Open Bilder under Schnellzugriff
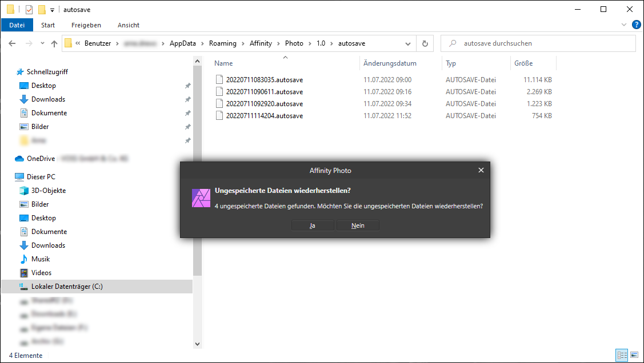The height and width of the screenshot is (363, 644). pyautogui.click(x=40, y=127)
